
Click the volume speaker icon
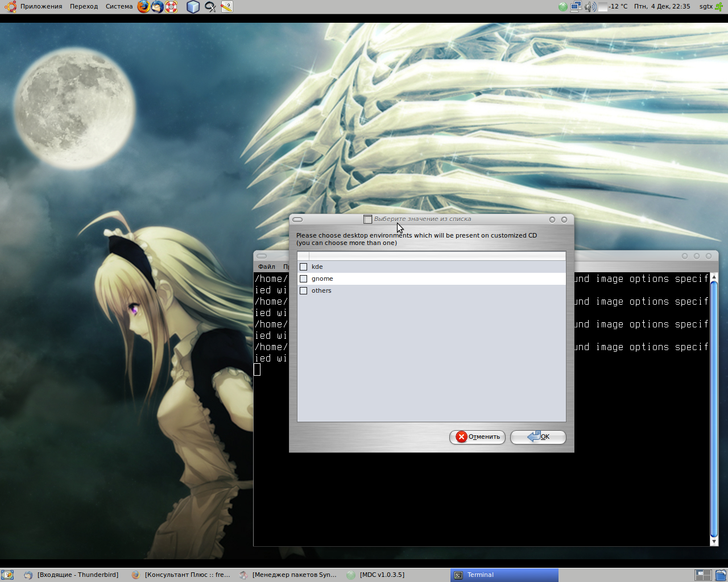pos(590,7)
